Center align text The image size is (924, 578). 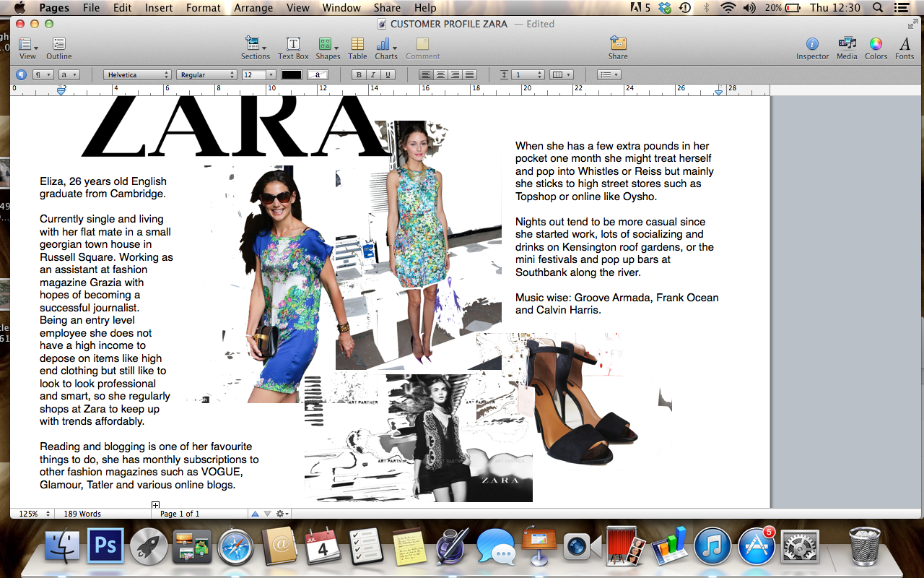point(440,74)
